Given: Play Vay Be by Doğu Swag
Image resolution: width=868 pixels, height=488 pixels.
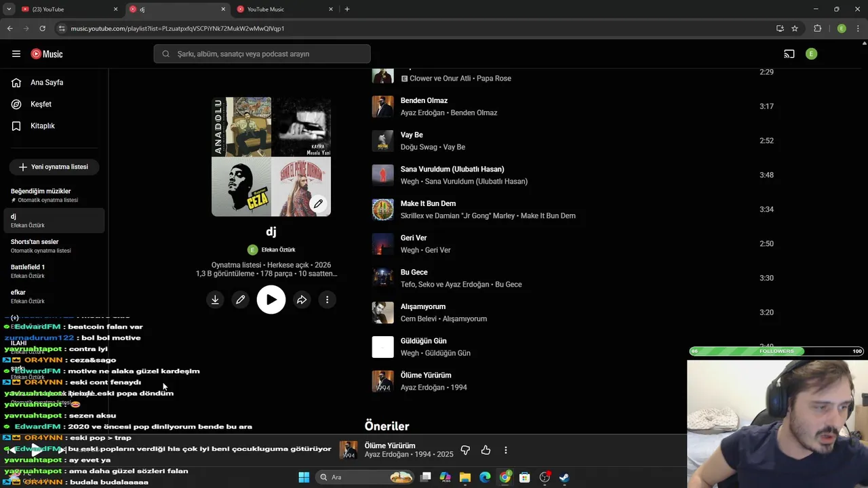Looking at the screenshot, I should (x=382, y=141).
